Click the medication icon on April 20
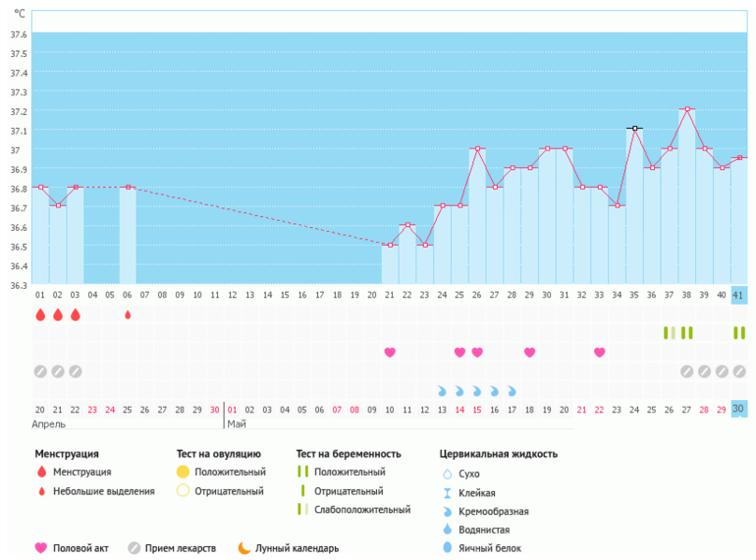The height and width of the screenshot is (560, 756). pyautogui.click(x=40, y=371)
